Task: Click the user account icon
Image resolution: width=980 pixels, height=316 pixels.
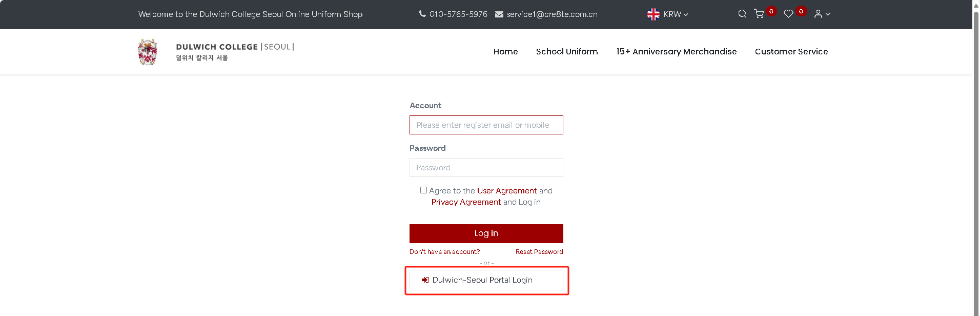Action: click(818, 14)
